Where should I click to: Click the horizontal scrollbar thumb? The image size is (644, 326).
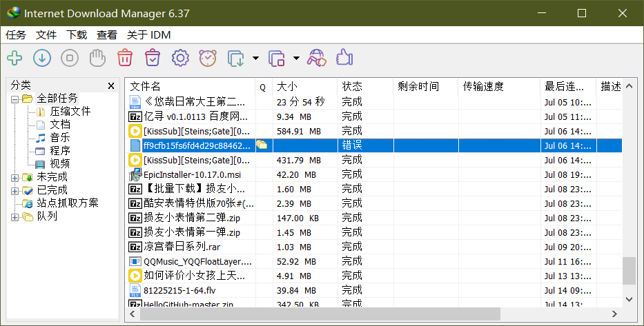click(x=320, y=314)
